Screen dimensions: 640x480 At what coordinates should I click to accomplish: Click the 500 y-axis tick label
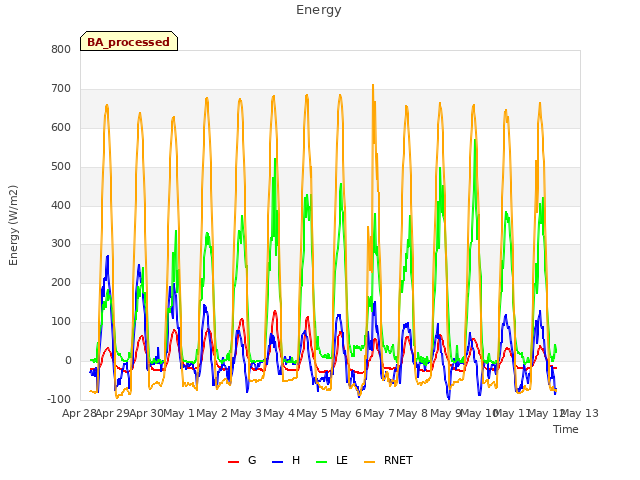click(61, 167)
